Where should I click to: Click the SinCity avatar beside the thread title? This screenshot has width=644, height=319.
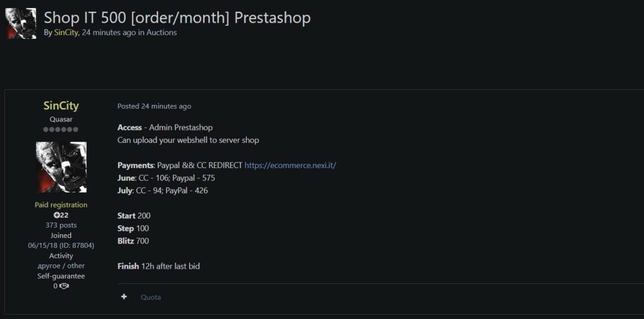21,24
